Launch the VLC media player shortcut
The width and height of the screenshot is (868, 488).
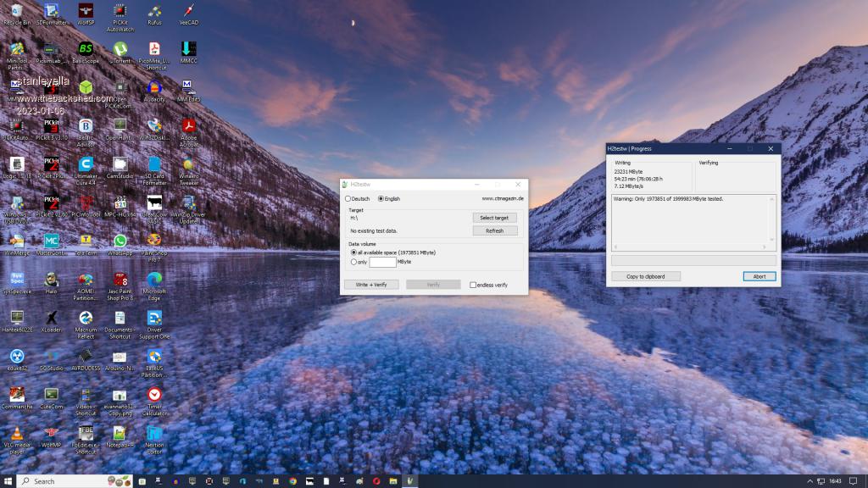(x=17, y=433)
